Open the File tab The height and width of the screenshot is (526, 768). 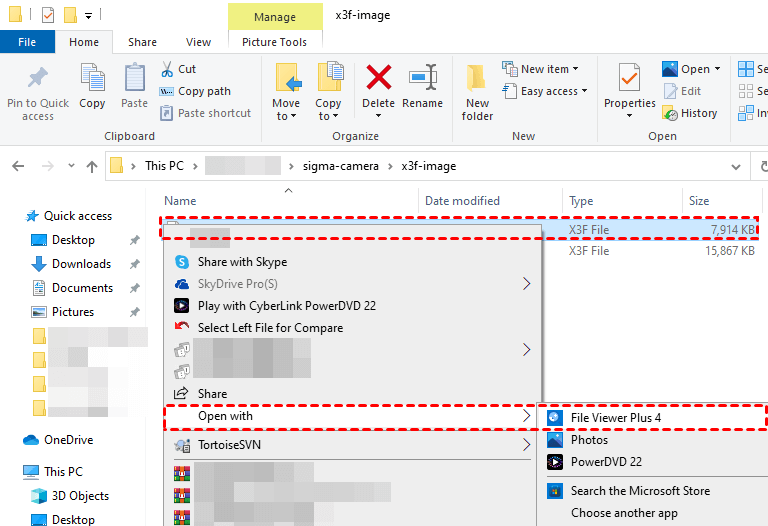pyautogui.click(x=27, y=42)
